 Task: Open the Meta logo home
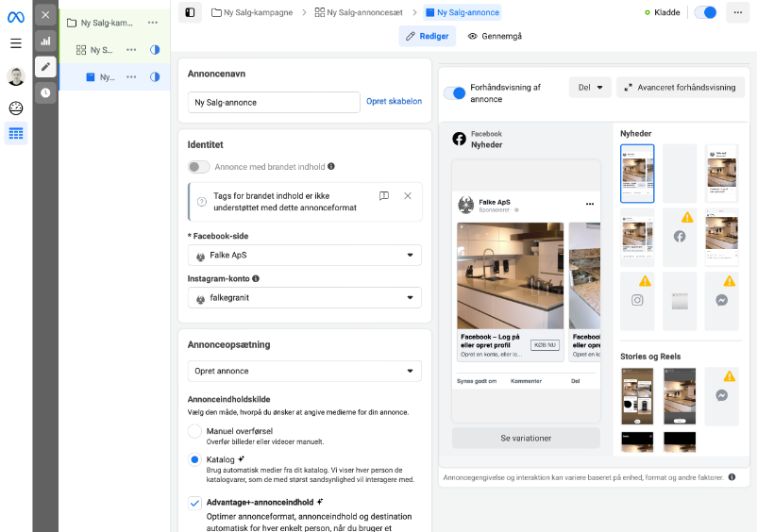15,17
